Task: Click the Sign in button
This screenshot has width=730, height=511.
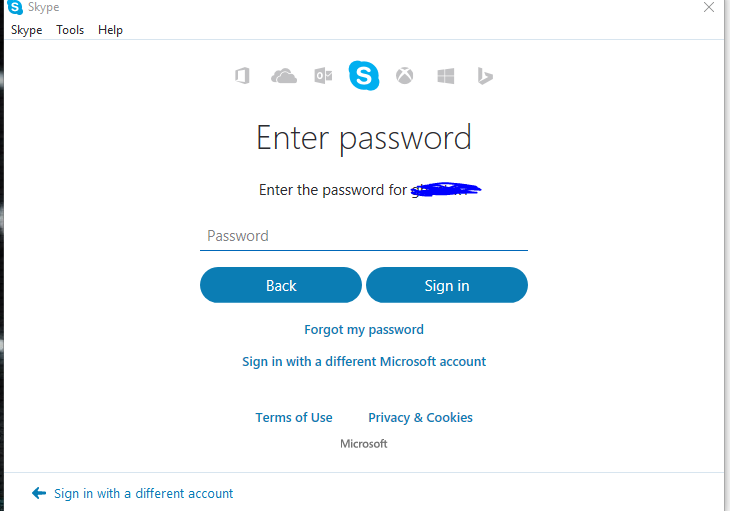Action: point(447,285)
